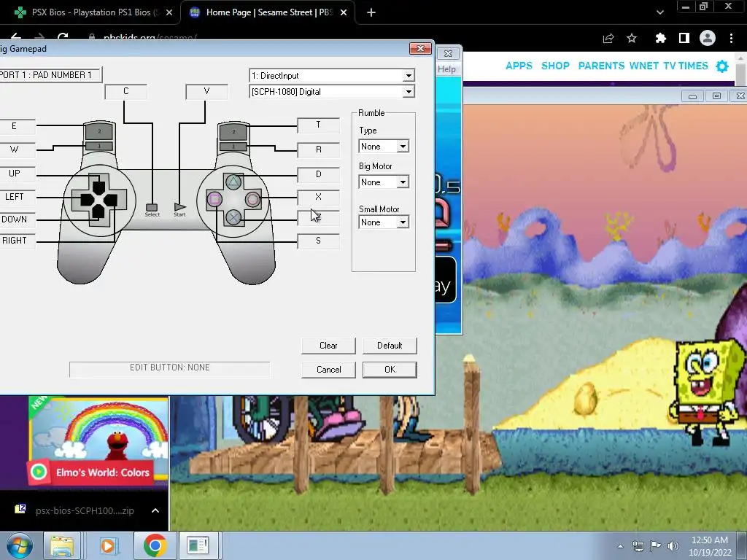This screenshot has height=560, width=747.
Task: Show hidden tray icons arrow
Action: pos(620,546)
